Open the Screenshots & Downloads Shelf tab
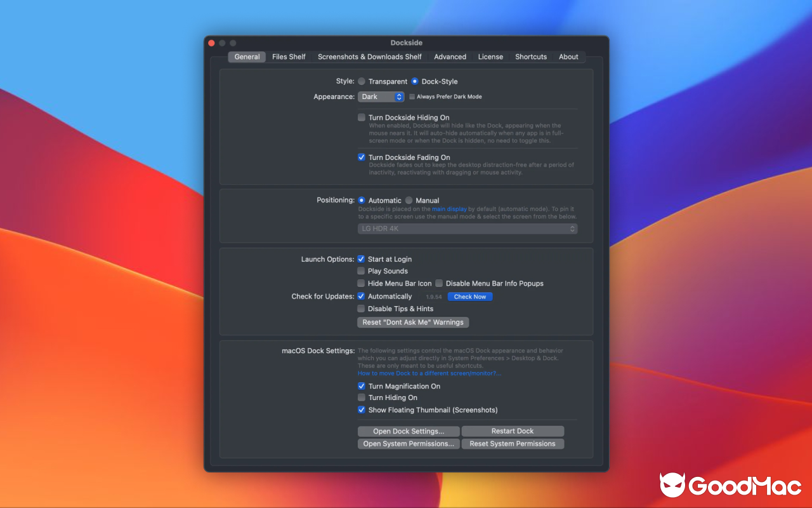The height and width of the screenshot is (508, 812). click(x=370, y=57)
